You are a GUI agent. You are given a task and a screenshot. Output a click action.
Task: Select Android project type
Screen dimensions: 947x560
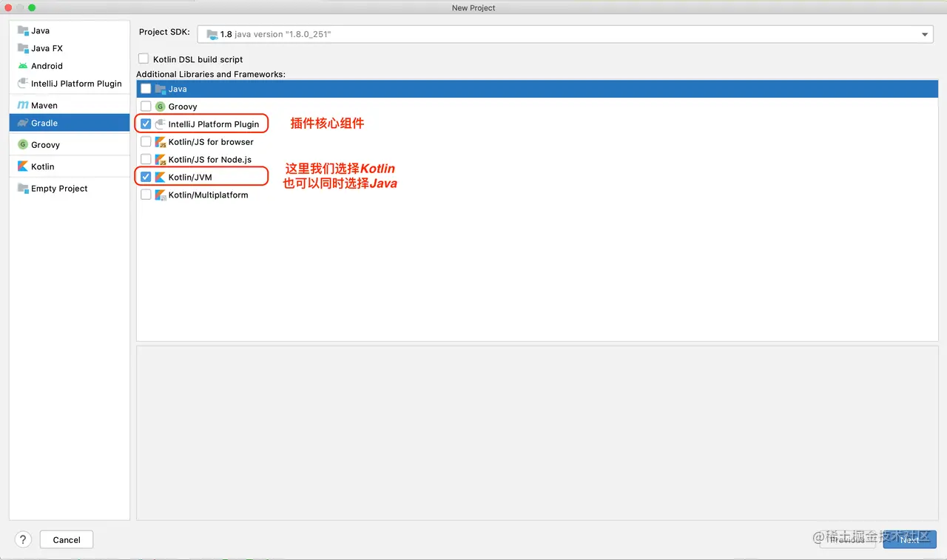click(70, 66)
